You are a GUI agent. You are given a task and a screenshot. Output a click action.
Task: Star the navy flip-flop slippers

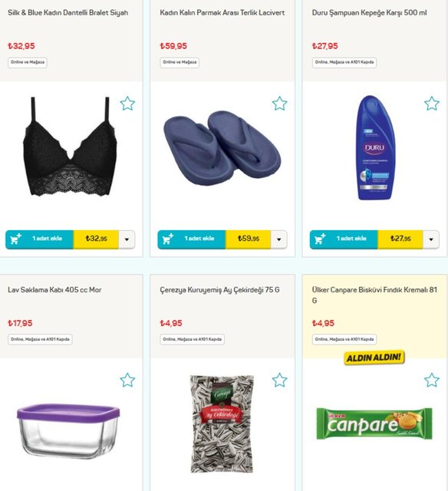pos(279,104)
